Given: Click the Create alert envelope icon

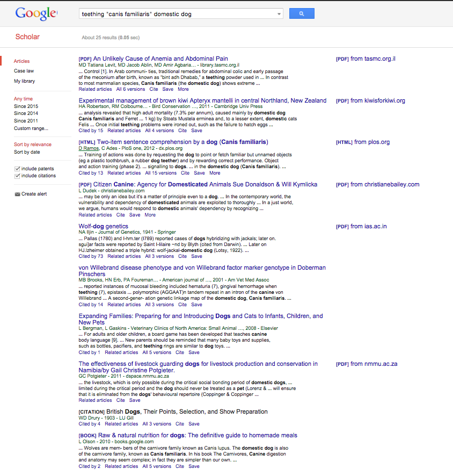Looking at the screenshot, I should pos(17,194).
